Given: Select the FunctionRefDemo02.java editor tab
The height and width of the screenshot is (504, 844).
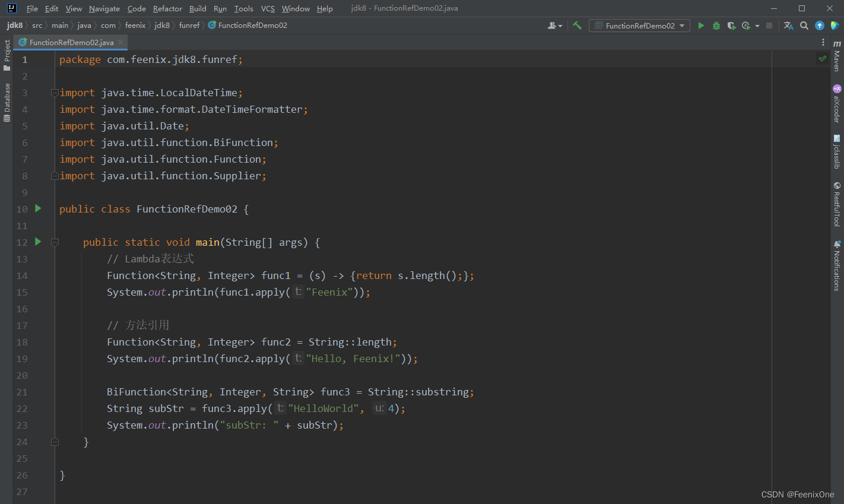Looking at the screenshot, I should (x=71, y=42).
